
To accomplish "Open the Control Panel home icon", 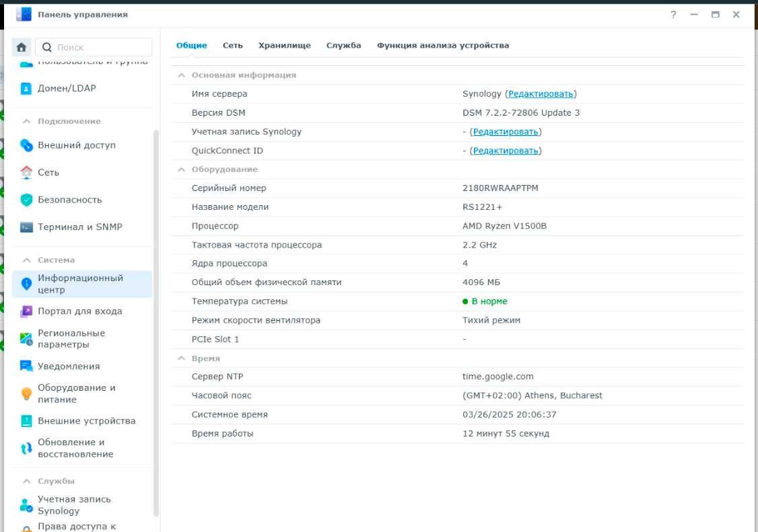I will (x=22, y=47).
